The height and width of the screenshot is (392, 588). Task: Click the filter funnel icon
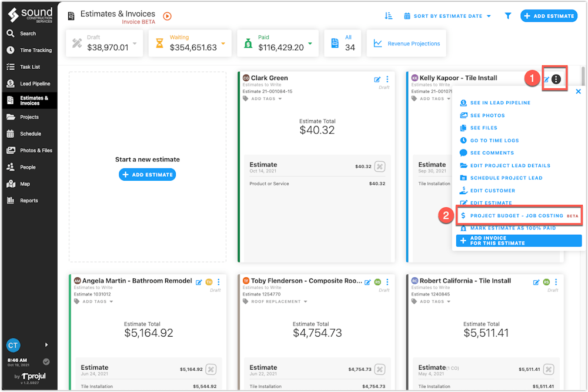[x=508, y=16]
